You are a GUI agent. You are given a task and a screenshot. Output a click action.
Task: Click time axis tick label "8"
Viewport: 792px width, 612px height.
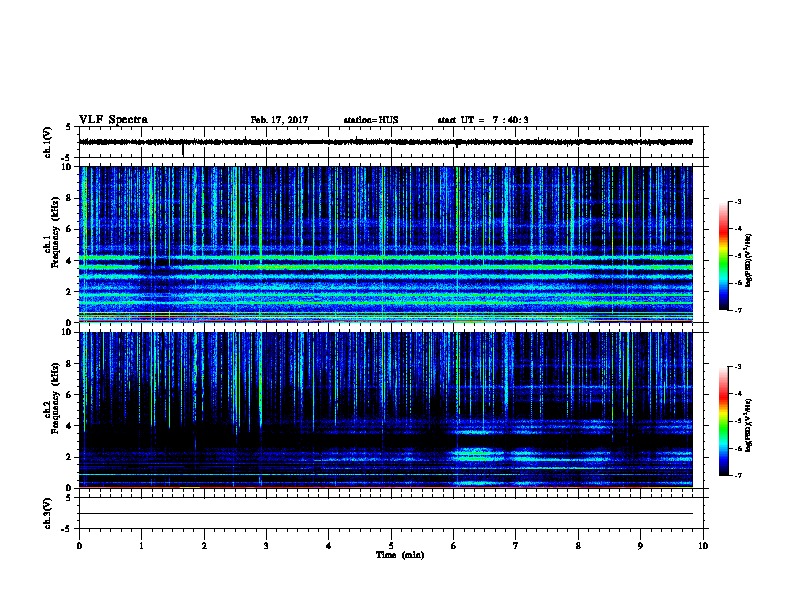(x=578, y=546)
